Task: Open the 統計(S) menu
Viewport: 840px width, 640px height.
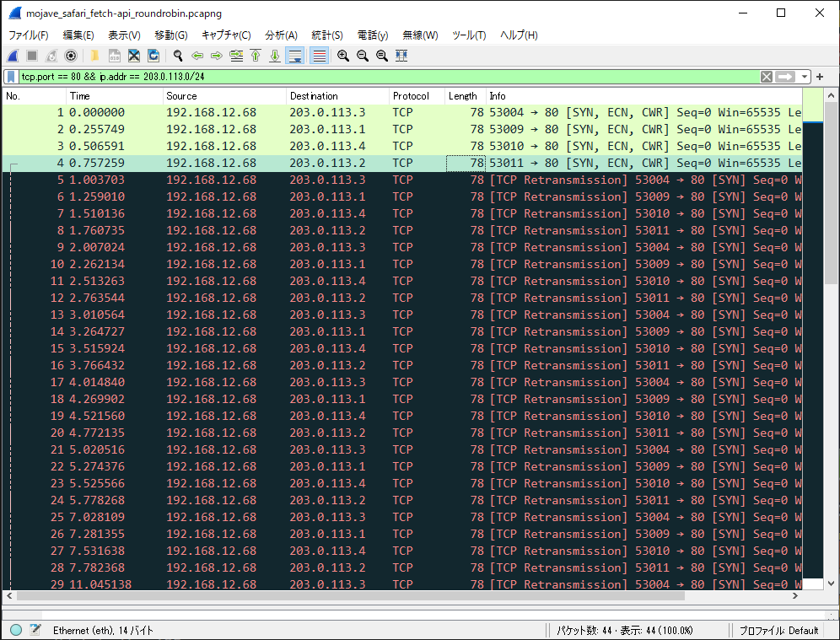Action: pyautogui.click(x=326, y=35)
